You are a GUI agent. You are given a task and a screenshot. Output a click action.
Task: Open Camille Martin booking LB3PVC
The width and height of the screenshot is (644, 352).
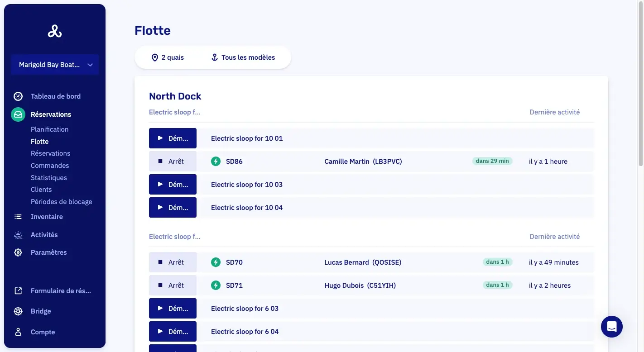click(363, 162)
